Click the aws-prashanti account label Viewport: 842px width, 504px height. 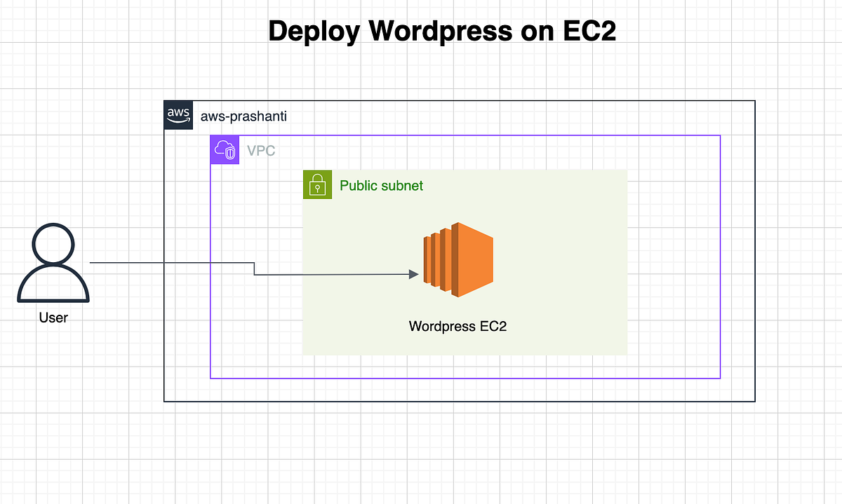coord(243,116)
